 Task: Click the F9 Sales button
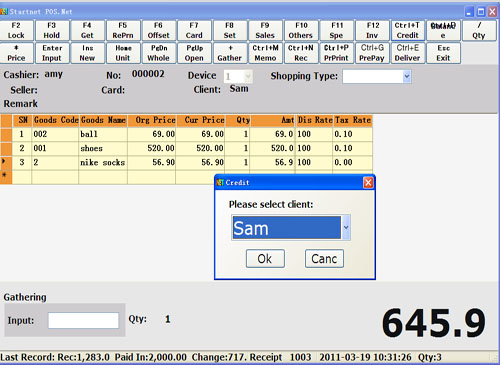pyautogui.click(x=265, y=30)
